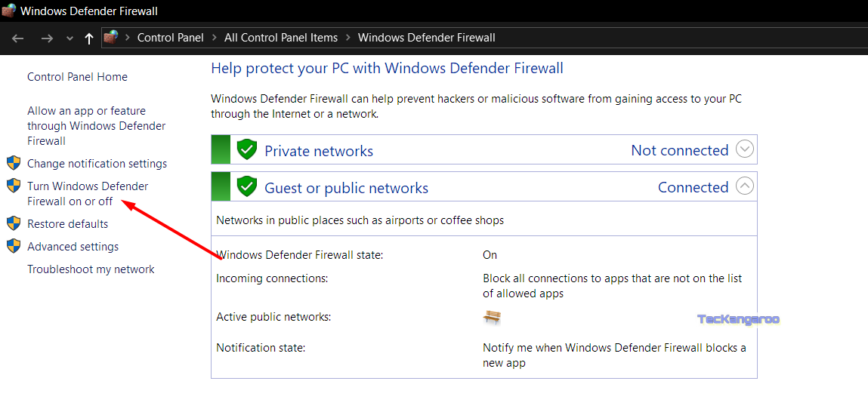Go forward with the right arrow
The height and width of the screenshot is (415, 868).
pyautogui.click(x=47, y=38)
